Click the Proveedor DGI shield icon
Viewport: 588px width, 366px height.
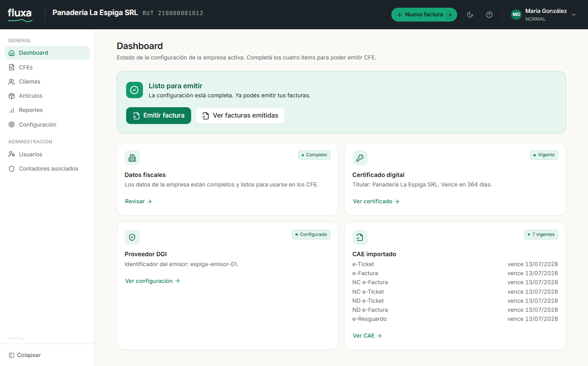(x=132, y=237)
